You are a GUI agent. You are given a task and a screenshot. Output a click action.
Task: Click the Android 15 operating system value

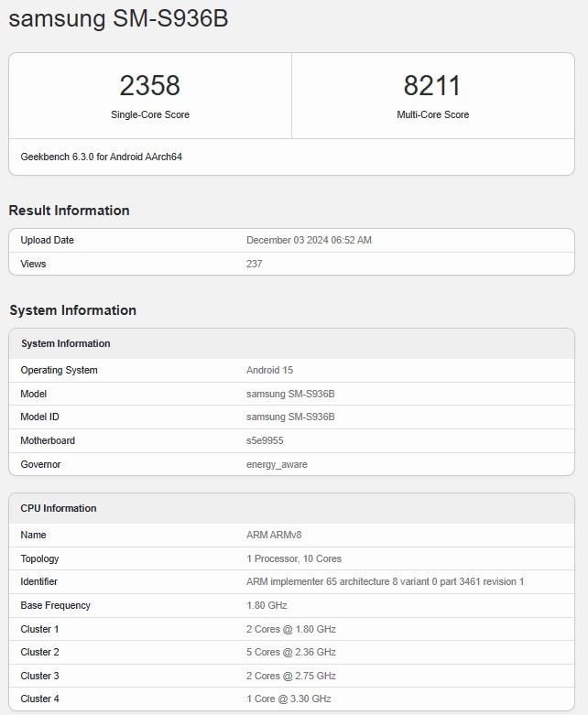coord(269,371)
